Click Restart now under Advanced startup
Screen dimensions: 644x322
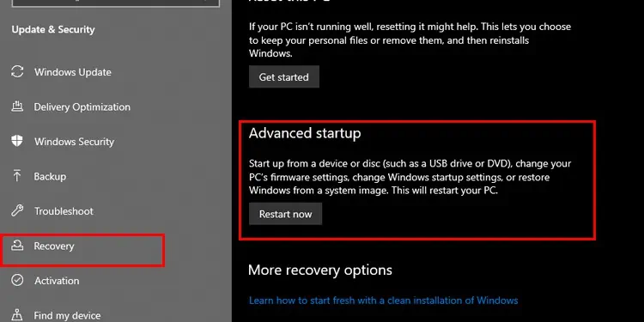coord(285,214)
